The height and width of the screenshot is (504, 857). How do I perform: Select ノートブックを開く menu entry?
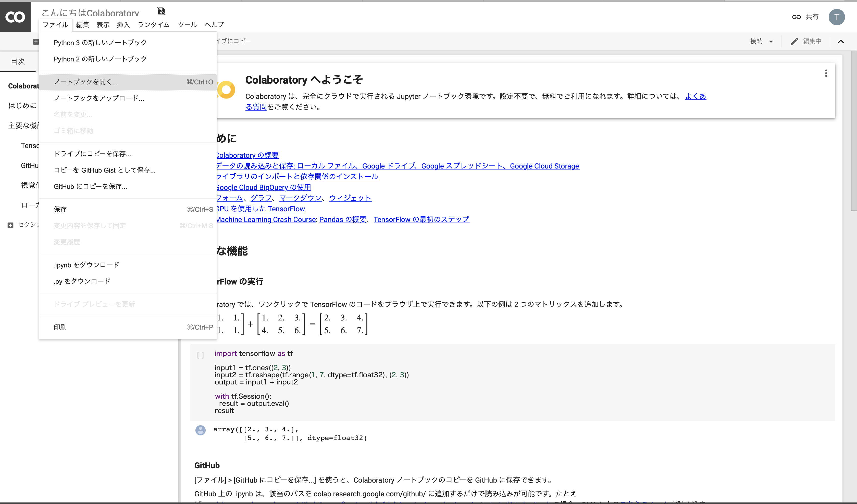(x=86, y=82)
